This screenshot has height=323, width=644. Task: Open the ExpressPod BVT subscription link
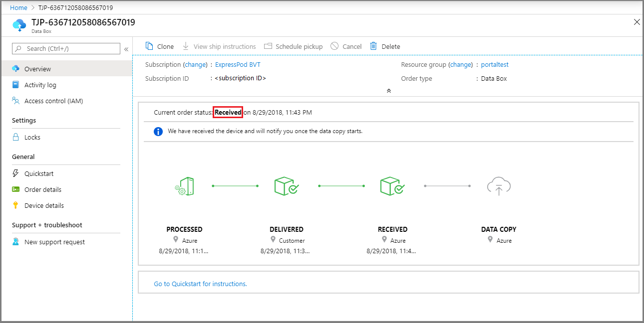pos(238,64)
